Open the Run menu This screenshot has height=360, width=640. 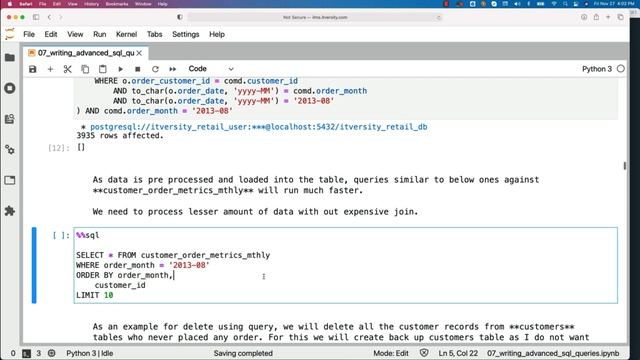(100, 34)
